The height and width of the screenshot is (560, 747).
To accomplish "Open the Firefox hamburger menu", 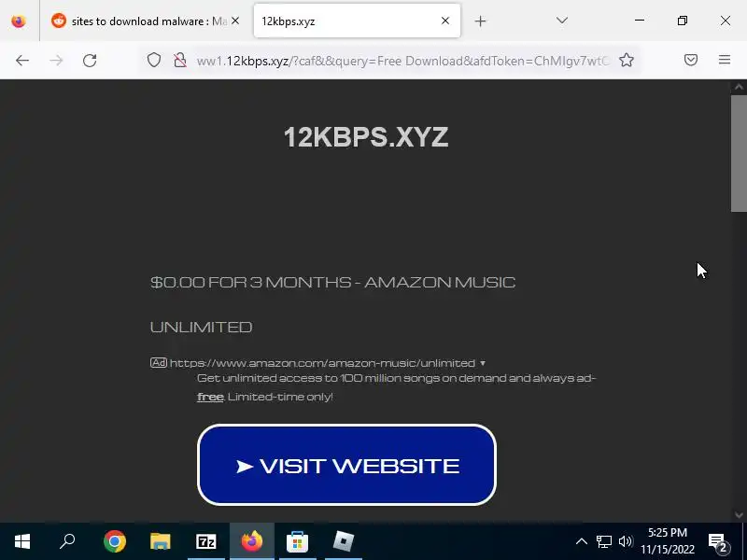I will pyautogui.click(x=725, y=60).
